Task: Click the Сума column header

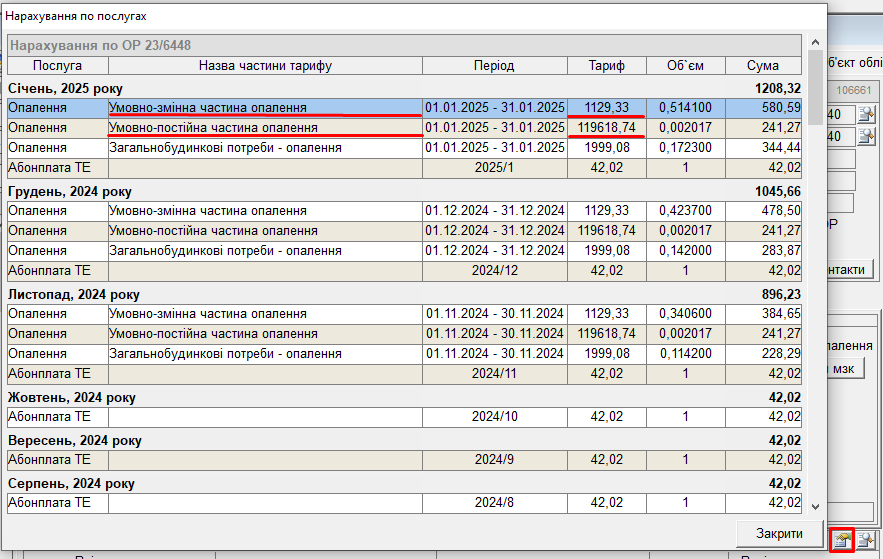Action: (x=763, y=66)
